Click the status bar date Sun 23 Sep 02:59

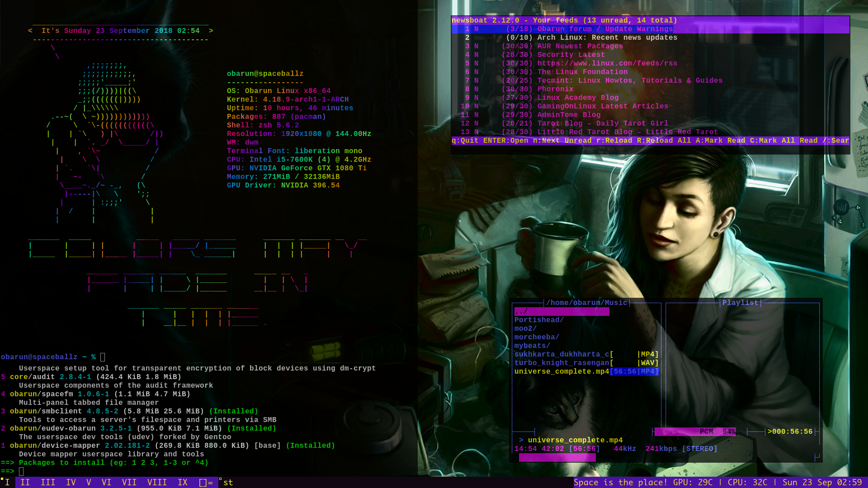click(x=822, y=483)
